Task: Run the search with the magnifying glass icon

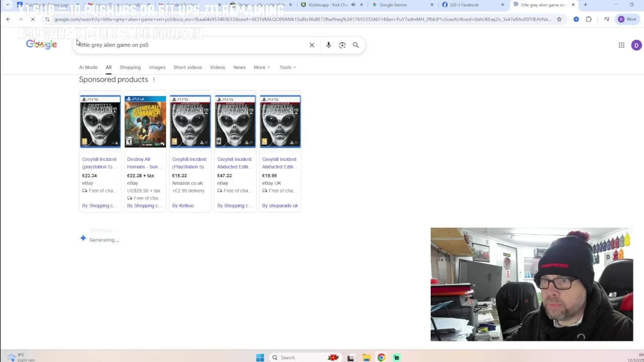Action: click(356, 45)
